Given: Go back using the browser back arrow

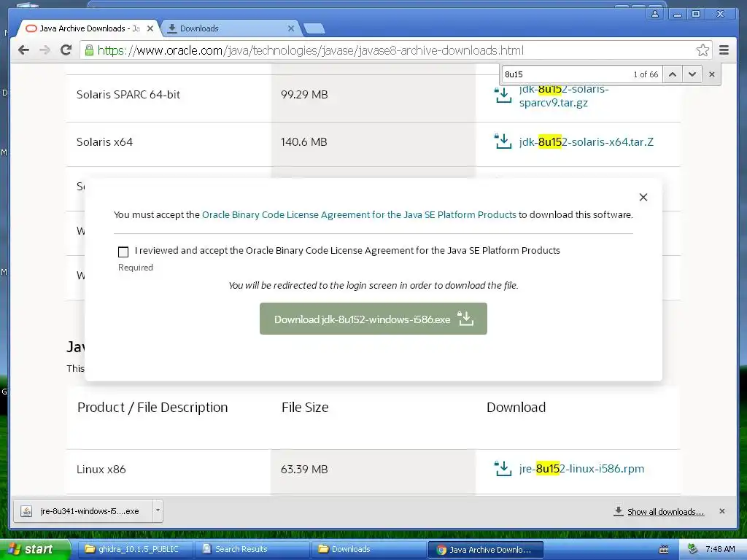Looking at the screenshot, I should click(x=23, y=50).
